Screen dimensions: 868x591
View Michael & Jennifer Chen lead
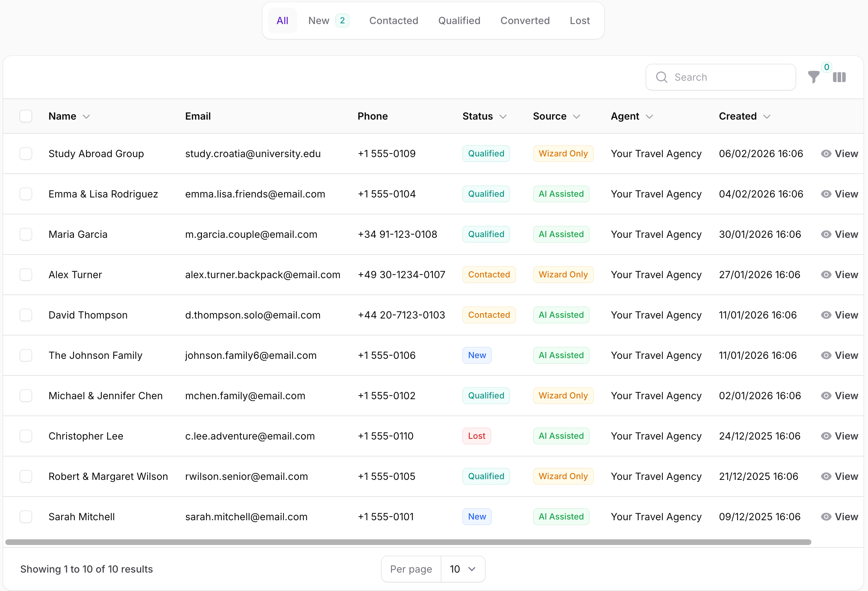pos(846,396)
